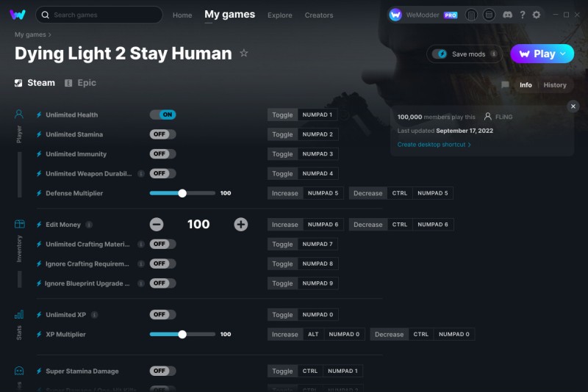
Task: Open Play button dropdown arrow
Action: tap(563, 54)
